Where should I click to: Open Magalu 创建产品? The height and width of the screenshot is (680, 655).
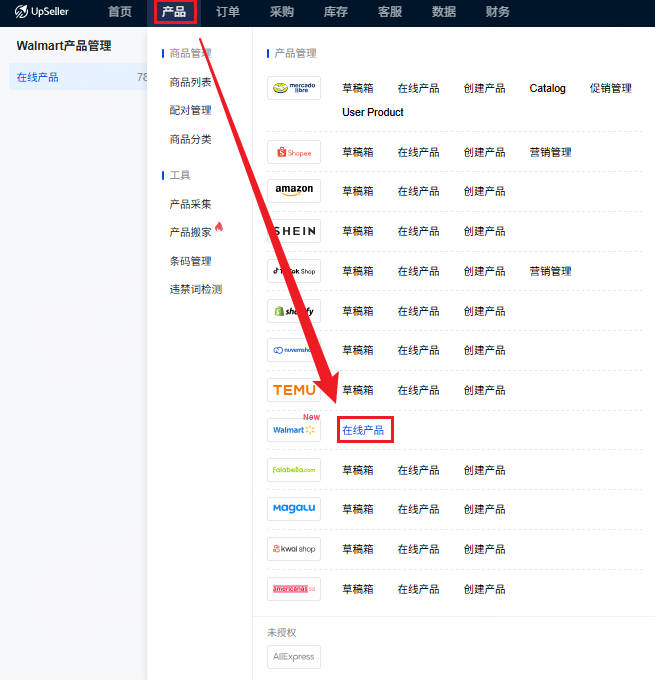click(485, 509)
